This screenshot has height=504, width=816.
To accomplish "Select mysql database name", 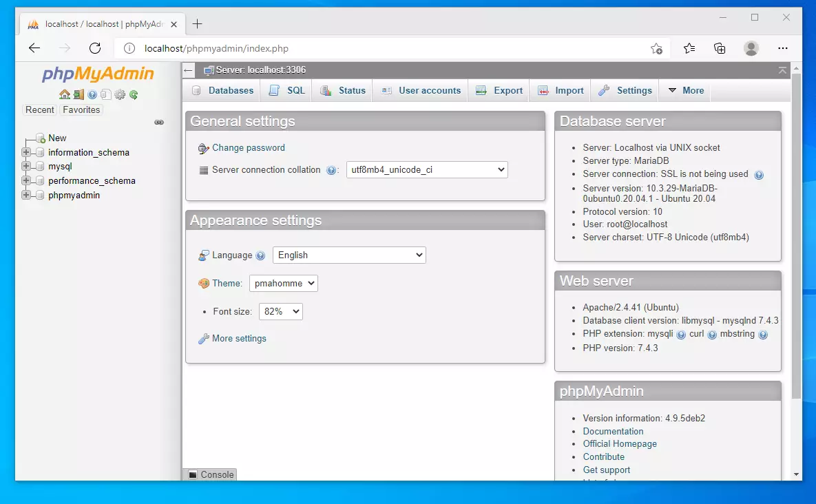I will 60,167.
